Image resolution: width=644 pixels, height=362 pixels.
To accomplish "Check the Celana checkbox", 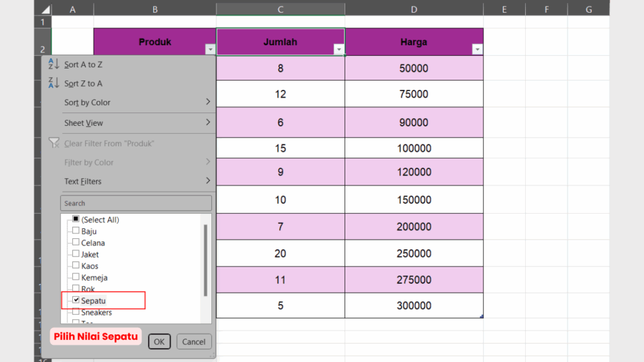I will 76,243.
